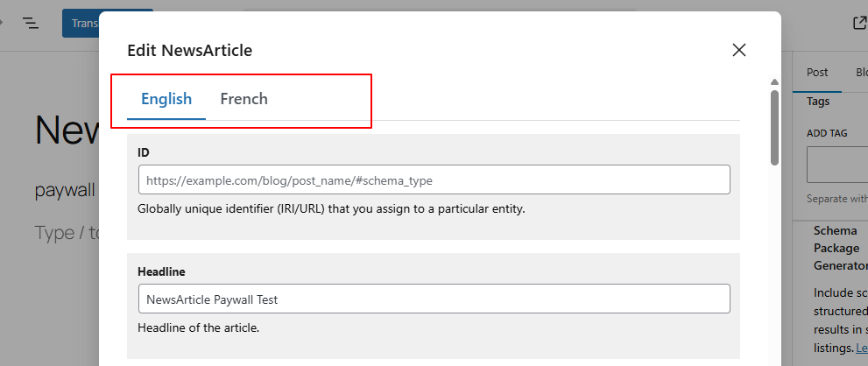Select the Block tab in sidebar
This screenshot has width=868, height=366.
click(861, 73)
